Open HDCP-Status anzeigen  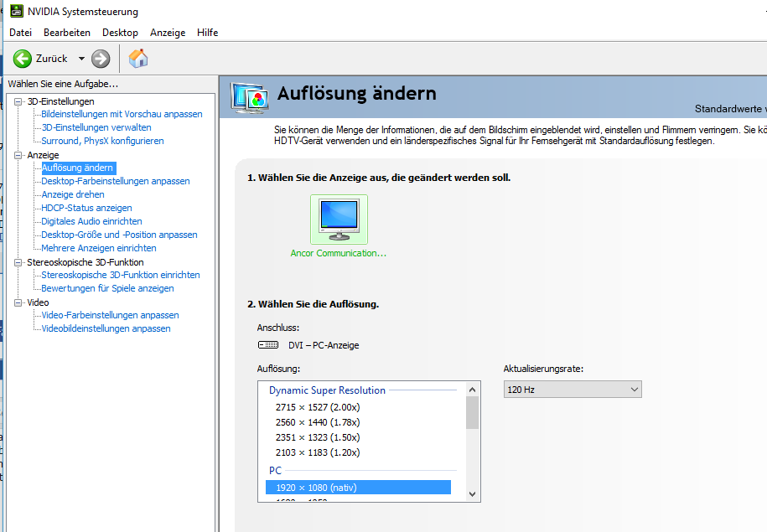86,208
